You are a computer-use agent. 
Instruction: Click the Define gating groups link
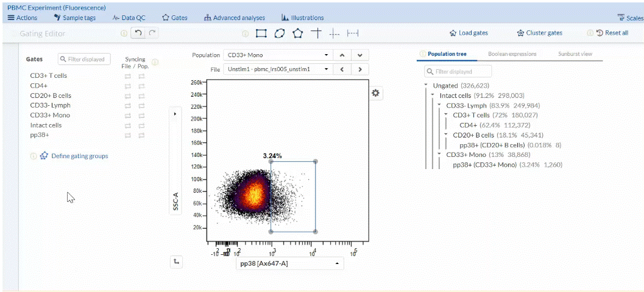79,156
